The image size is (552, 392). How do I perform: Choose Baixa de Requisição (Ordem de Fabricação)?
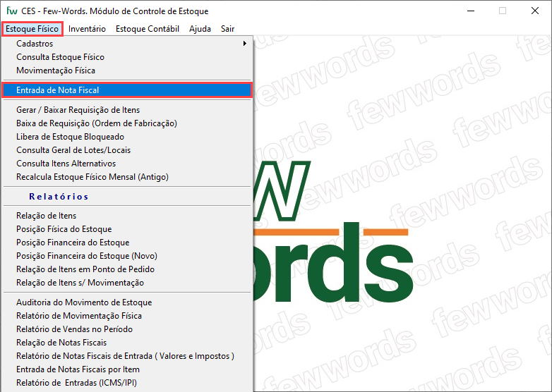tap(127, 123)
